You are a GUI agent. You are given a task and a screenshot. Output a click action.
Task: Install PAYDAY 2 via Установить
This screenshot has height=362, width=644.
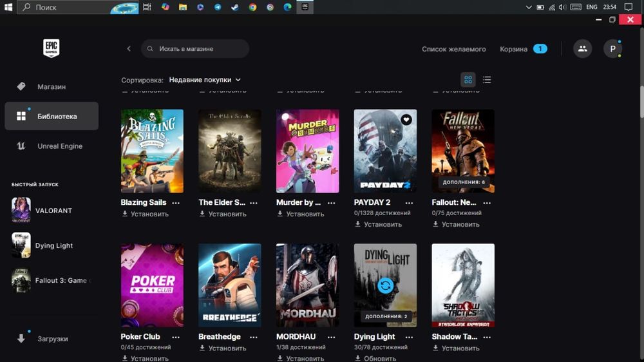click(x=378, y=224)
